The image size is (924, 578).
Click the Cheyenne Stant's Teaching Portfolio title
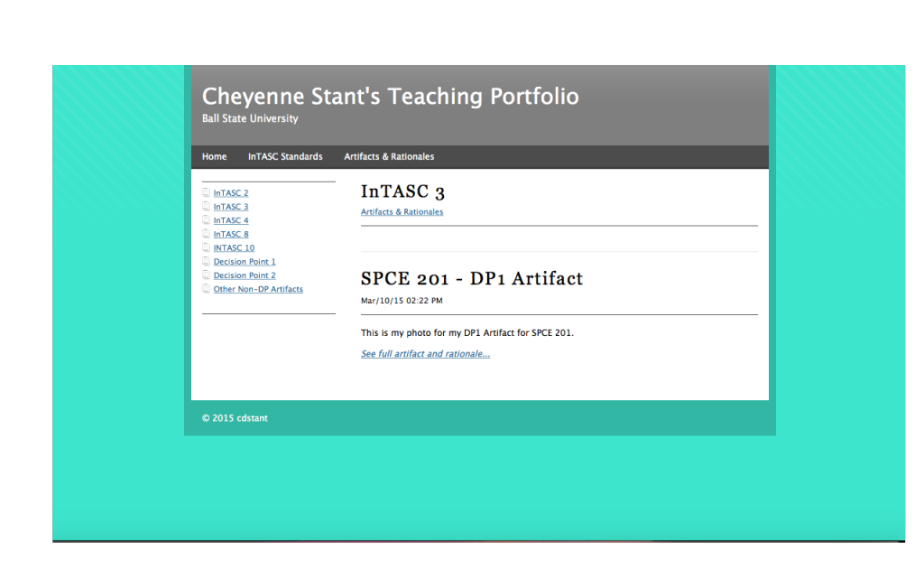pos(390,97)
